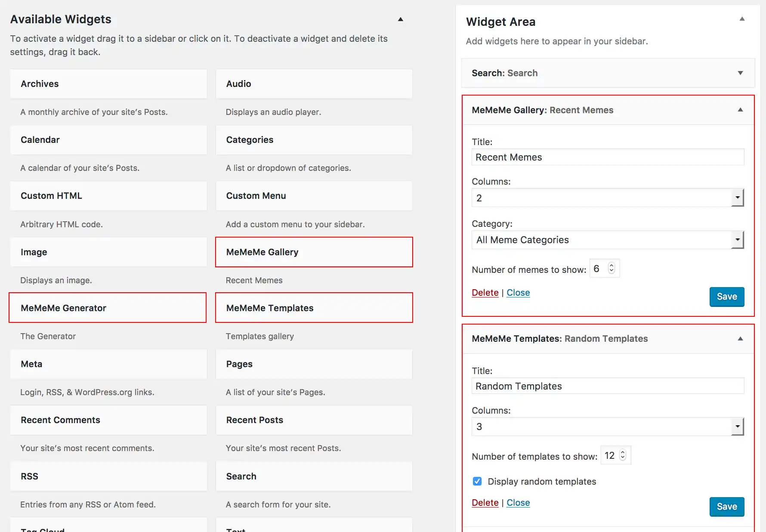Select the MeMeMe Generator widget
This screenshot has width=766, height=532.
click(x=107, y=308)
